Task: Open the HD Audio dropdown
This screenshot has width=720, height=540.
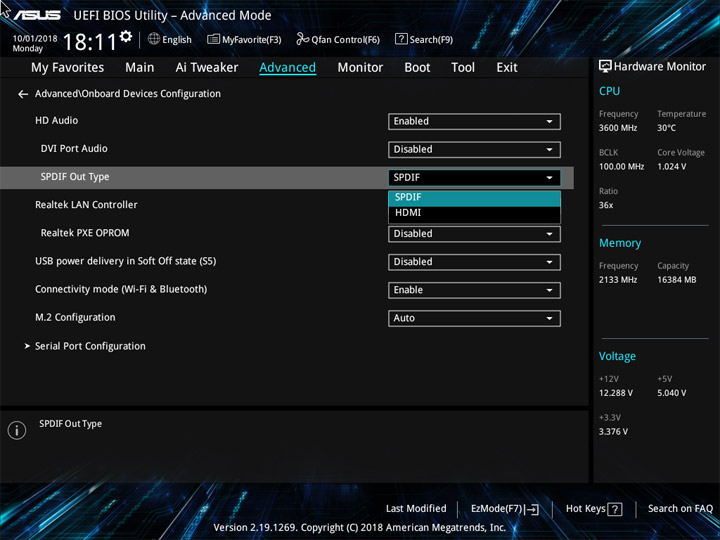Action: click(x=474, y=122)
